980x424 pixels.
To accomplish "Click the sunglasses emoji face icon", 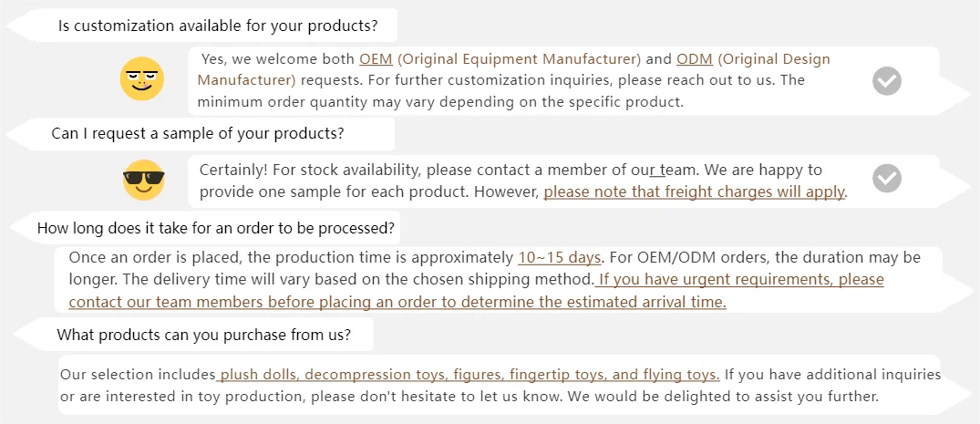I will click(x=143, y=180).
